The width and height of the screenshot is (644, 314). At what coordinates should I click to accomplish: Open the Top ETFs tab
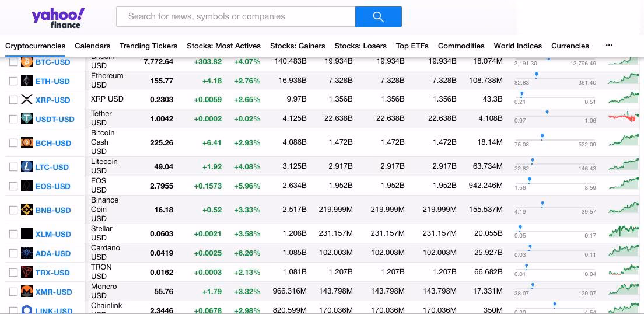tap(412, 46)
